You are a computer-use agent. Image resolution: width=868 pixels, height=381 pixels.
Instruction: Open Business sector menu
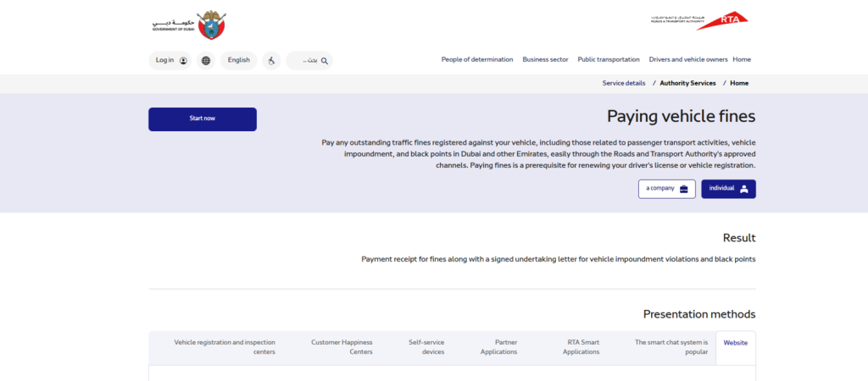tap(545, 60)
